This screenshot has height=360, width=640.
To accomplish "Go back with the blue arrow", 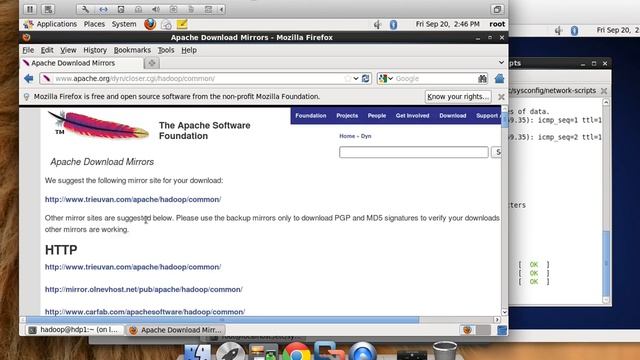I will pos(29,78).
